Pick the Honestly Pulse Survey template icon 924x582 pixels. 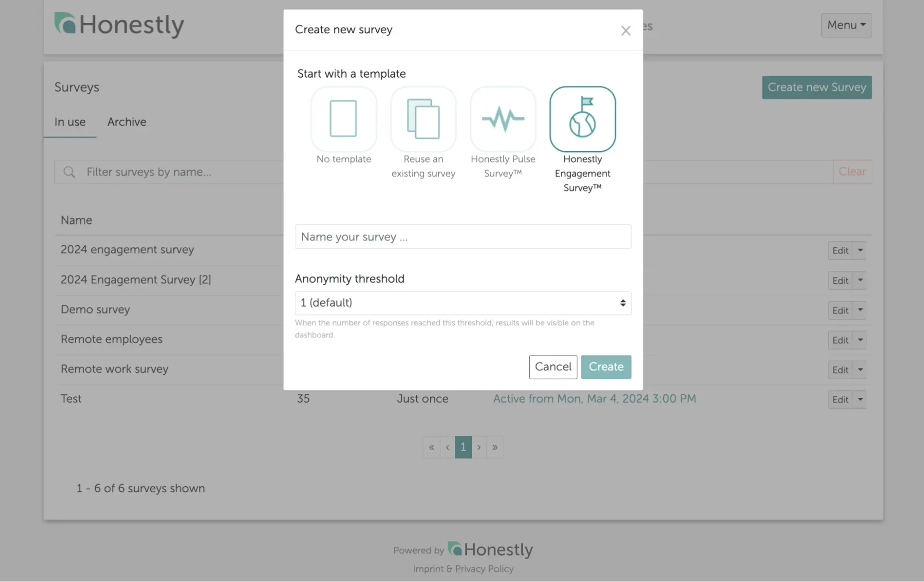(503, 119)
